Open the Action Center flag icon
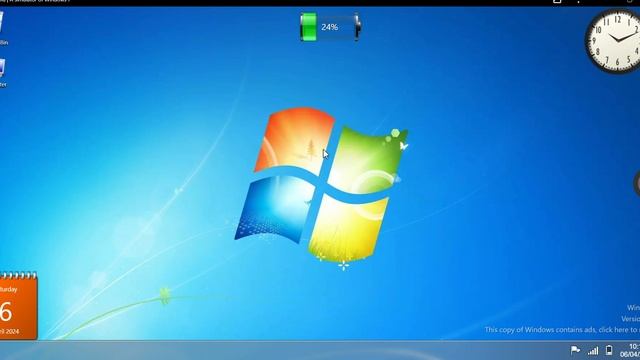640x360 pixels. click(x=576, y=350)
